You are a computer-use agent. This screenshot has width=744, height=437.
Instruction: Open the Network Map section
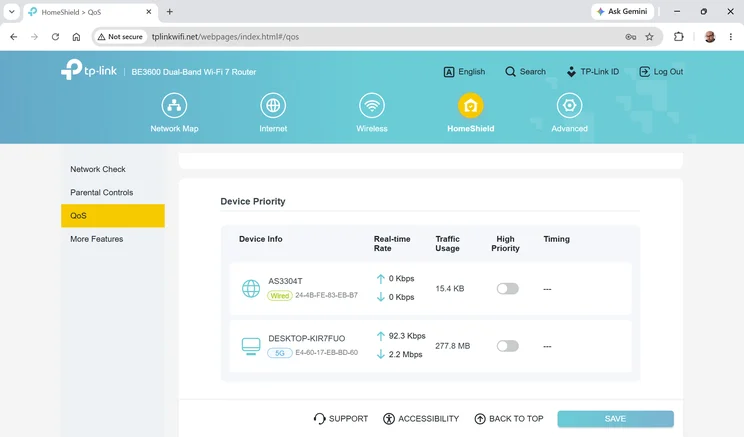pyautogui.click(x=174, y=113)
